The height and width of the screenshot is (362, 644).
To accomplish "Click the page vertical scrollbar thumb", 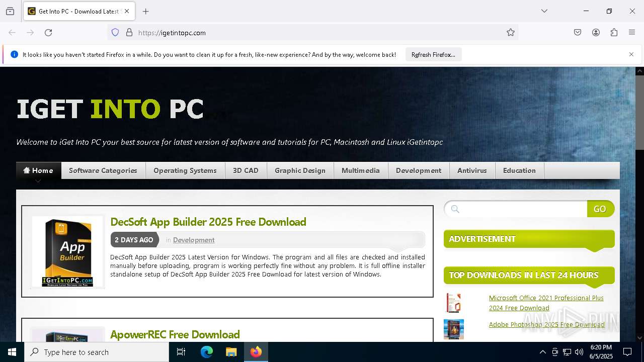I will (x=639, y=113).
